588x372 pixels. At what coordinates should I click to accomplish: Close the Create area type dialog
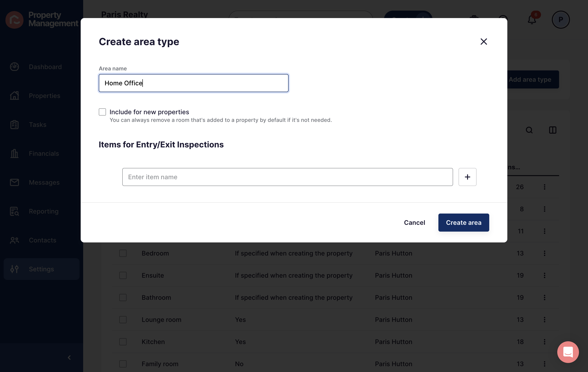[x=484, y=42]
